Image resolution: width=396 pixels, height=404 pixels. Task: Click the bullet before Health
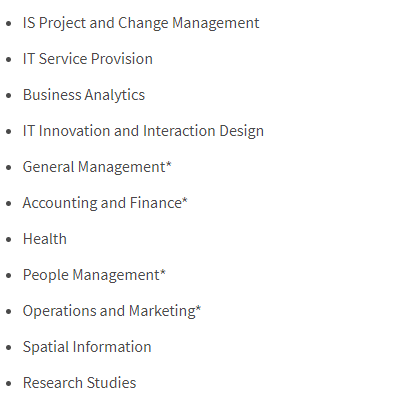coord(9,239)
